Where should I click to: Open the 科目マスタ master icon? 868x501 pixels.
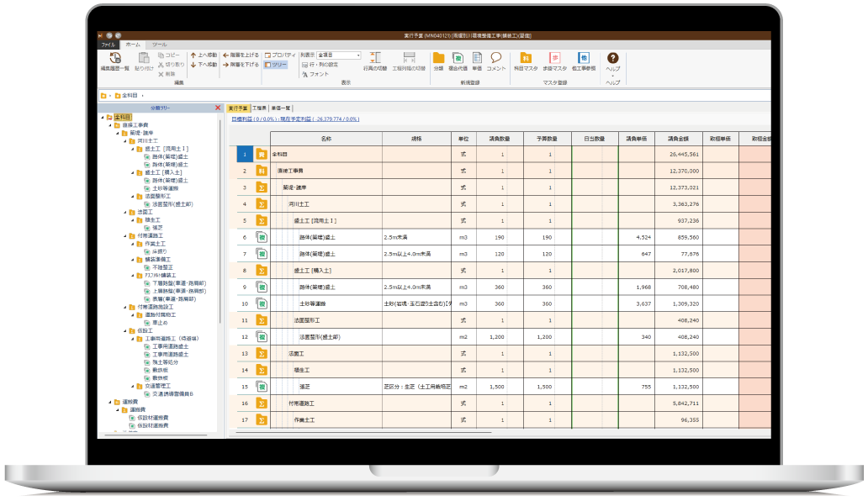[525, 59]
